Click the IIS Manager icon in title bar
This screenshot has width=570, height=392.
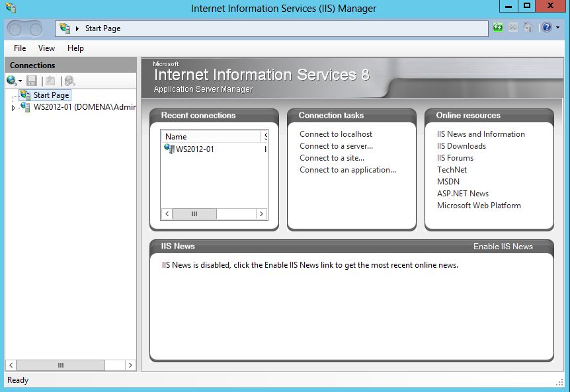click(x=11, y=8)
